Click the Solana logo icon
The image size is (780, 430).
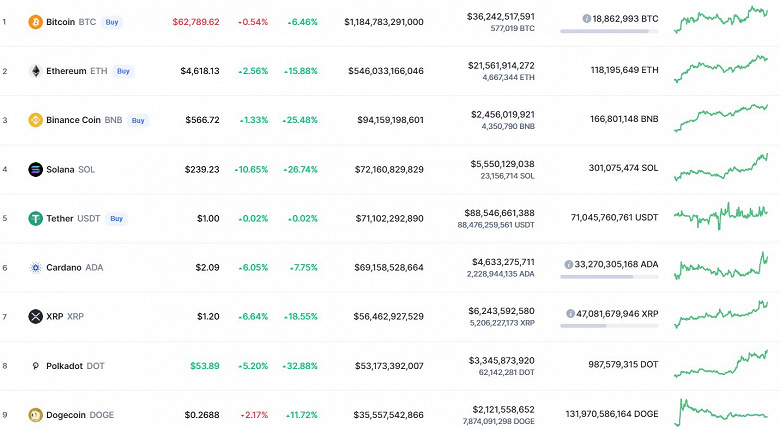tap(36, 169)
